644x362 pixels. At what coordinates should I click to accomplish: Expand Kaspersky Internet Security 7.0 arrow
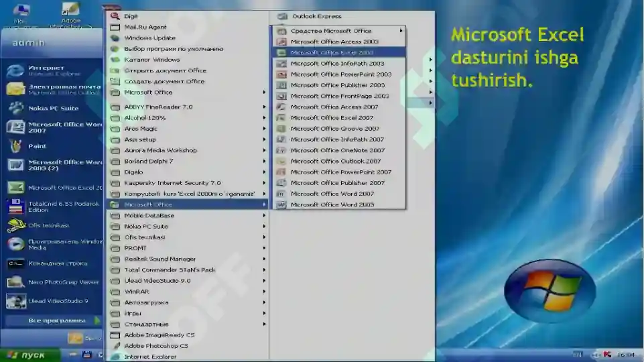[264, 183]
